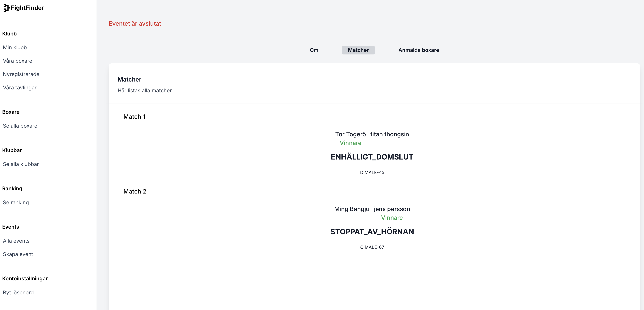Image resolution: width=644 pixels, height=310 pixels.
Task: Open Min klubb in sidebar
Action: point(15,48)
